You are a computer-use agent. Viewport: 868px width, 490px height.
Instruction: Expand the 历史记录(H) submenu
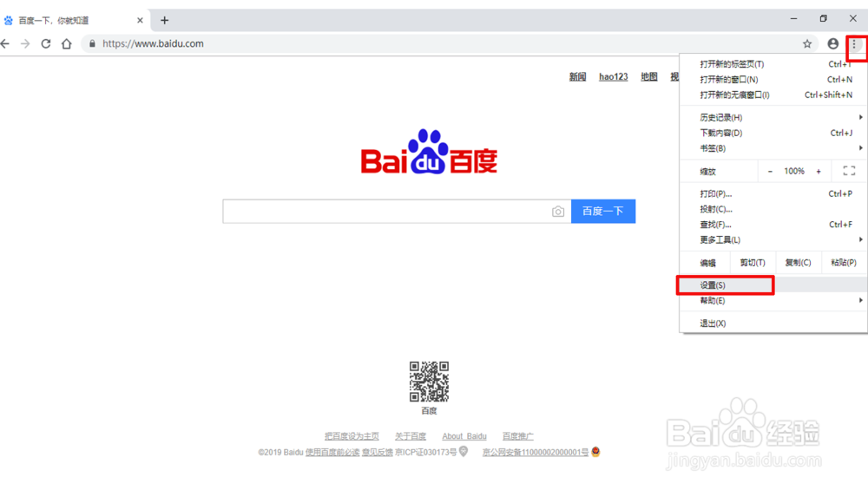coord(774,117)
